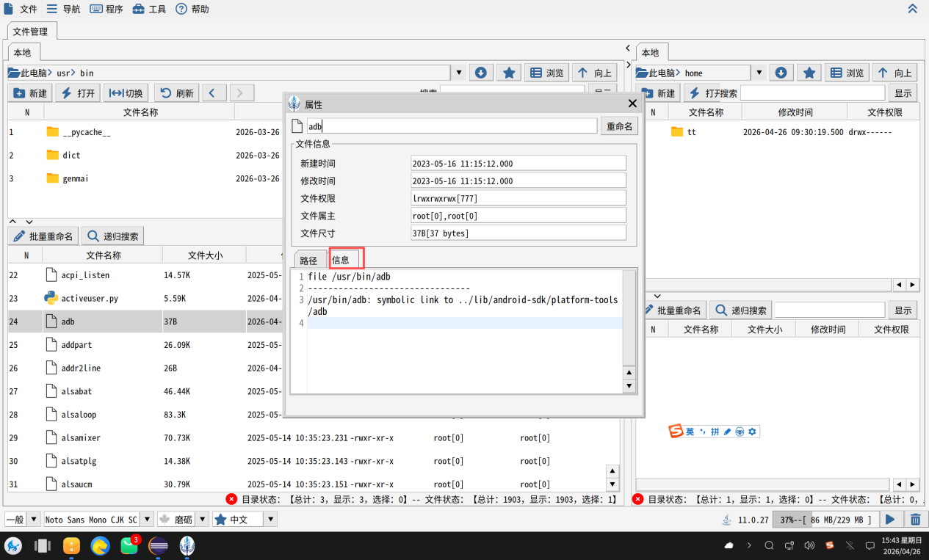Image resolution: width=929 pixels, height=560 pixels.
Task: Click the 重命名 button in 属性 dialog
Action: coord(619,126)
